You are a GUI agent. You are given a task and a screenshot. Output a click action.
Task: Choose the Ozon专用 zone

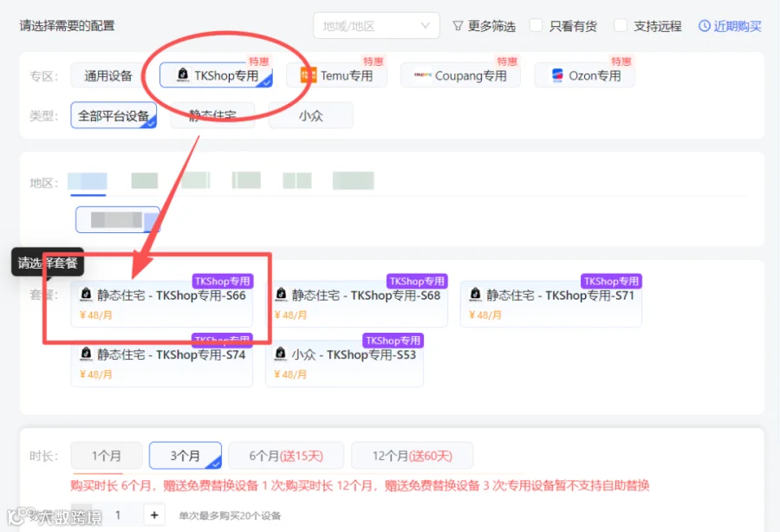584,75
